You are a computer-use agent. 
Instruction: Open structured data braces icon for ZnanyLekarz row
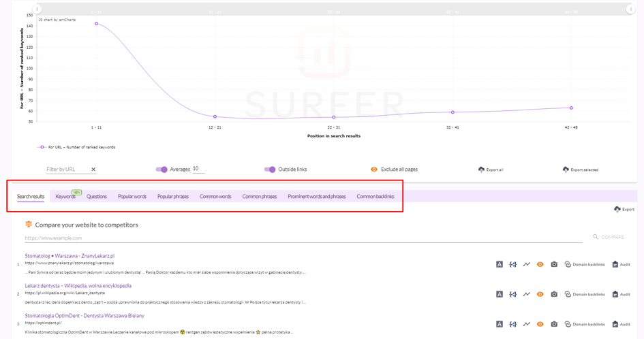tap(513, 264)
